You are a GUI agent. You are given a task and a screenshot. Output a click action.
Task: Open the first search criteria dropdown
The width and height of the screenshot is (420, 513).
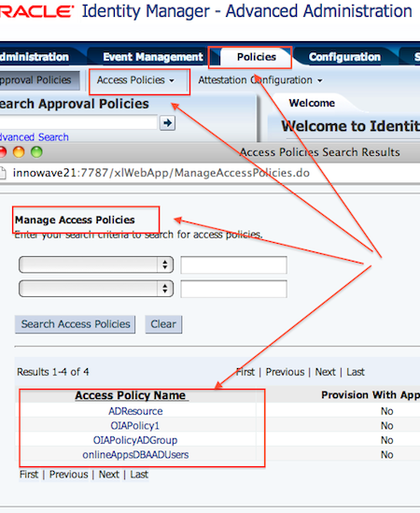[x=96, y=264]
